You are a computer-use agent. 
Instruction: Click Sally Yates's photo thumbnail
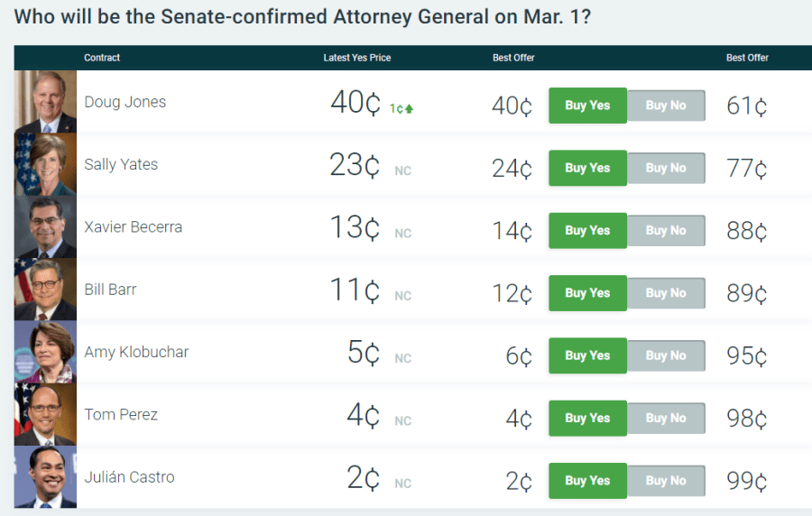coord(45,165)
